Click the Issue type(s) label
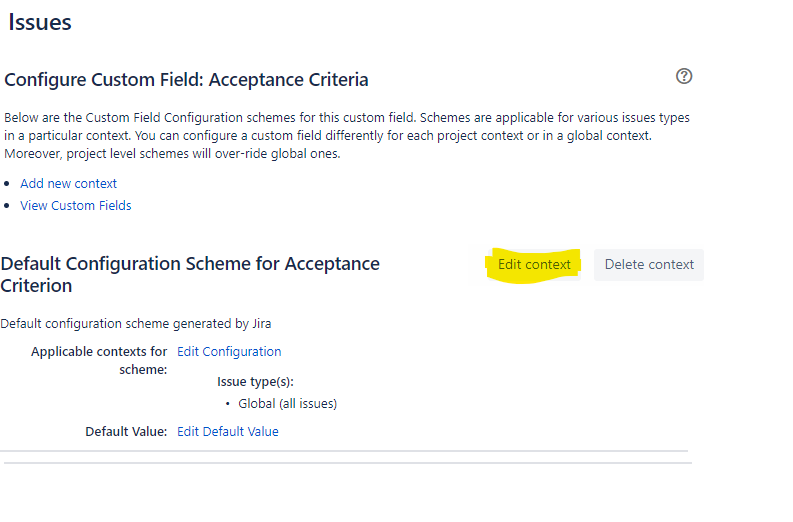Image resolution: width=793 pixels, height=522 pixels. click(255, 381)
